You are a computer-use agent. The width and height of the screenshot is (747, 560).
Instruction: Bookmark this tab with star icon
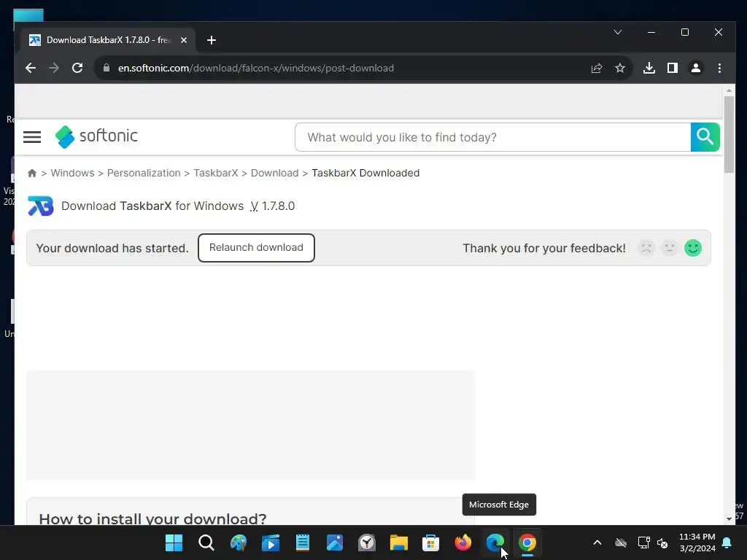click(620, 68)
